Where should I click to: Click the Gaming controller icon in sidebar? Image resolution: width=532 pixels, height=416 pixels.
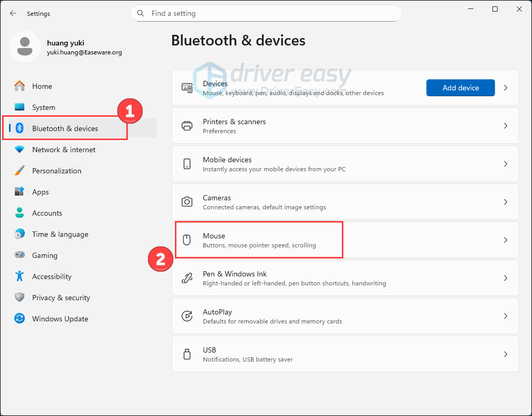(20, 255)
